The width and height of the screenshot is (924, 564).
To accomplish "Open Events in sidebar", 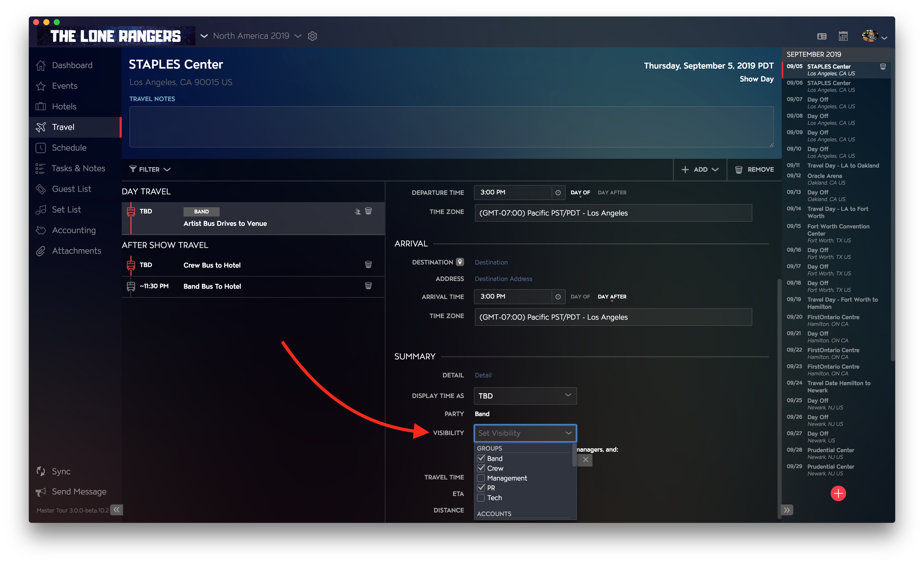I will click(x=75, y=86).
